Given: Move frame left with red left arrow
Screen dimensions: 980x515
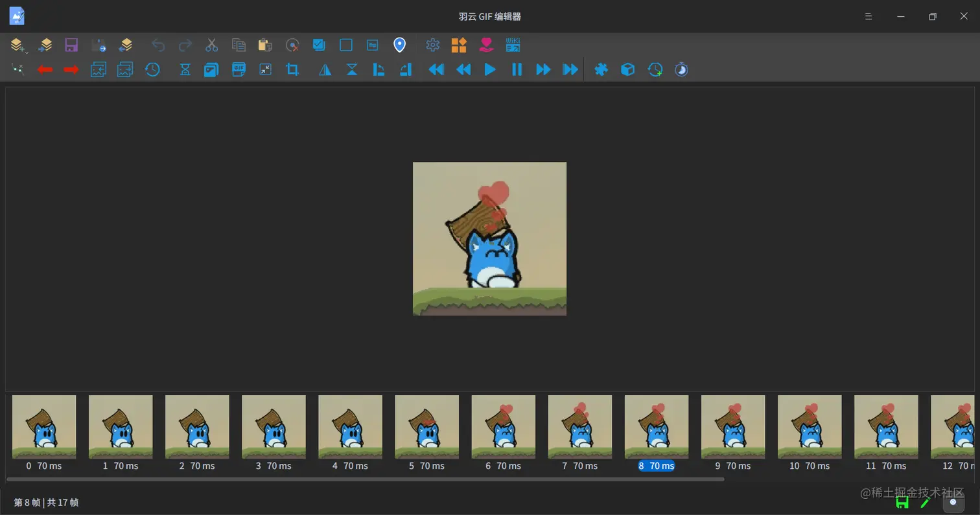Looking at the screenshot, I should (45, 69).
